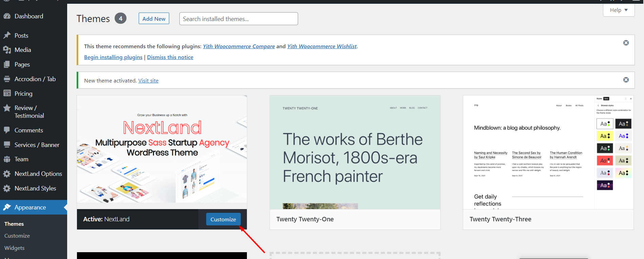This screenshot has width=644, height=259.
Task: Click Dismiss this notice link
Action: [170, 57]
